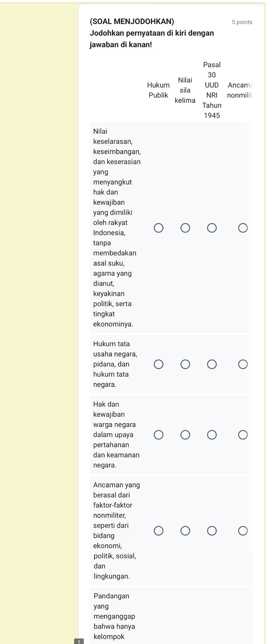The image size is (266, 644).
Task: Select 'Hukum Publik' for the 'Hukum tata usaha negara' row
Action: point(158,364)
